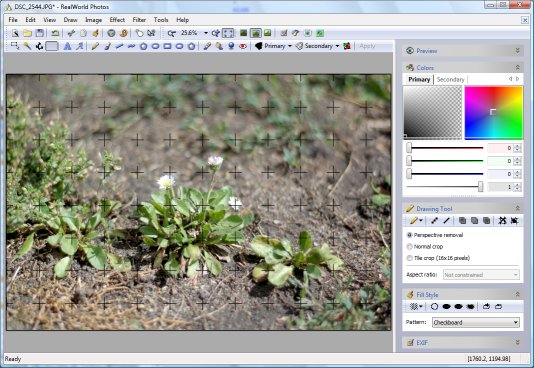Click the hand pan tool icon
This screenshot has width=534, height=368.
click(x=139, y=33)
